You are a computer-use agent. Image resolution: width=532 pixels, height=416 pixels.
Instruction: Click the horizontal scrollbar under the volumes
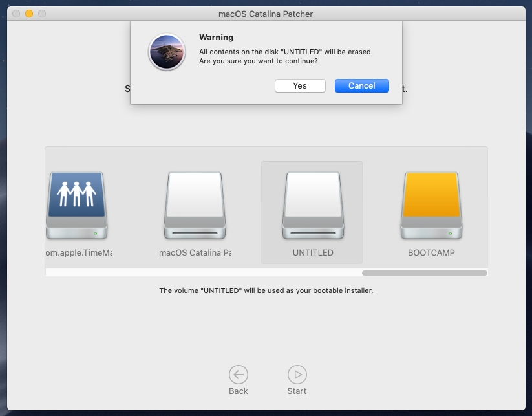pyautogui.click(x=425, y=273)
